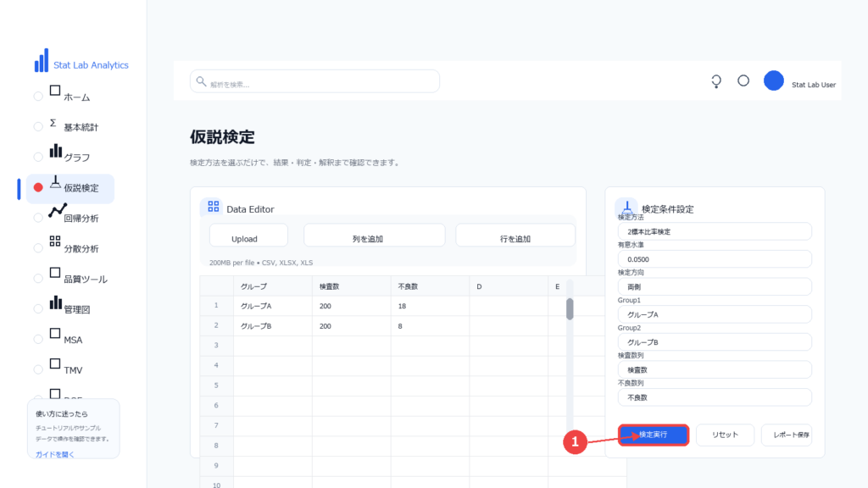Click the sigma icon for 基本統計
The height and width of the screenshot is (488, 868).
(x=53, y=123)
